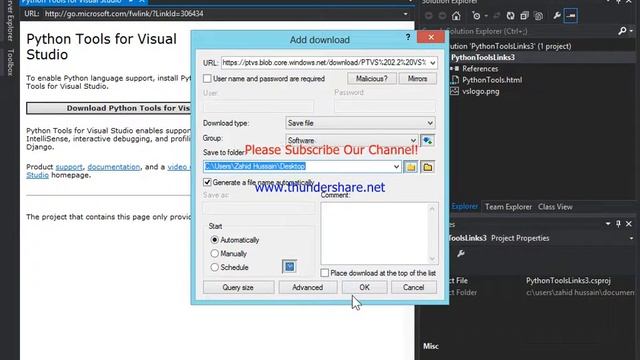The image size is (640, 360).
Task: Select the Automatically start option
Action: coord(214,240)
